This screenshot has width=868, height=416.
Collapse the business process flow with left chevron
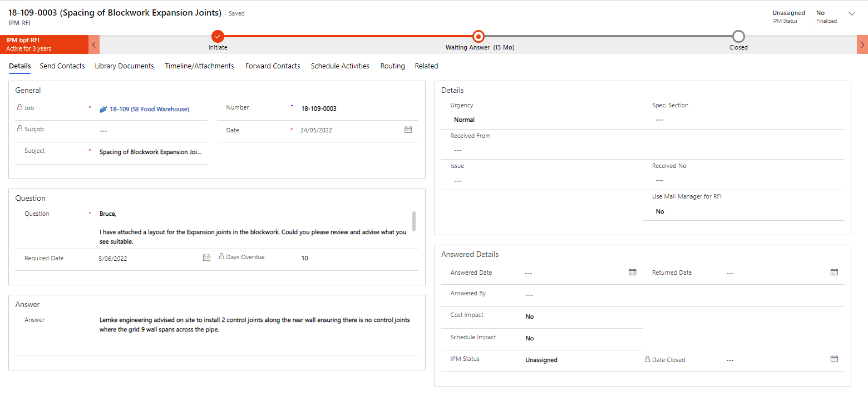click(x=93, y=44)
